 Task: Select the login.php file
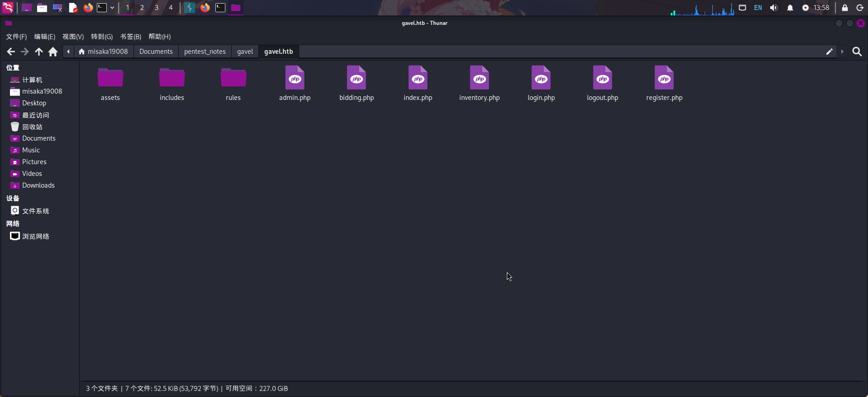pyautogui.click(x=541, y=84)
